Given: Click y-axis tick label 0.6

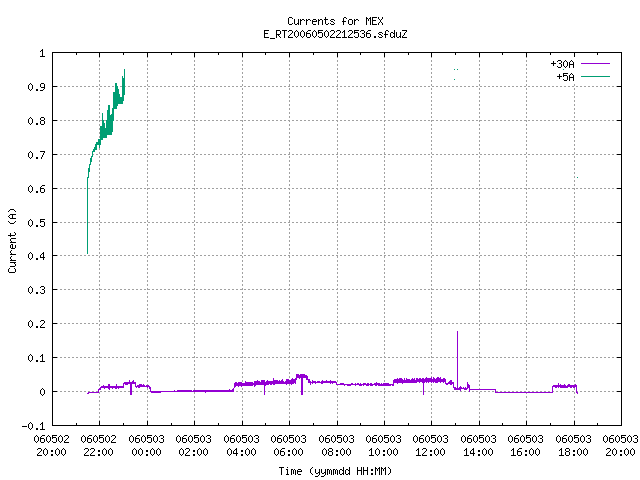Looking at the screenshot, I should tap(36, 189).
